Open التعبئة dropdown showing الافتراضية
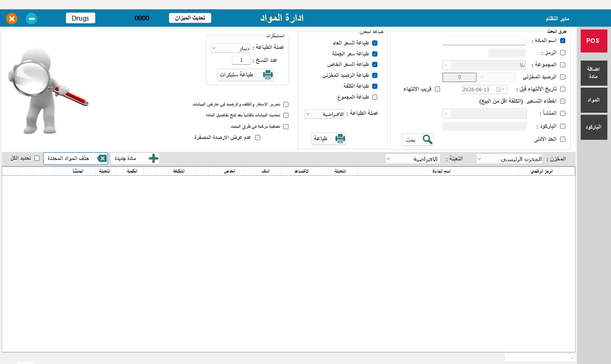The image size is (611, 364). click(x=413, y=159)
